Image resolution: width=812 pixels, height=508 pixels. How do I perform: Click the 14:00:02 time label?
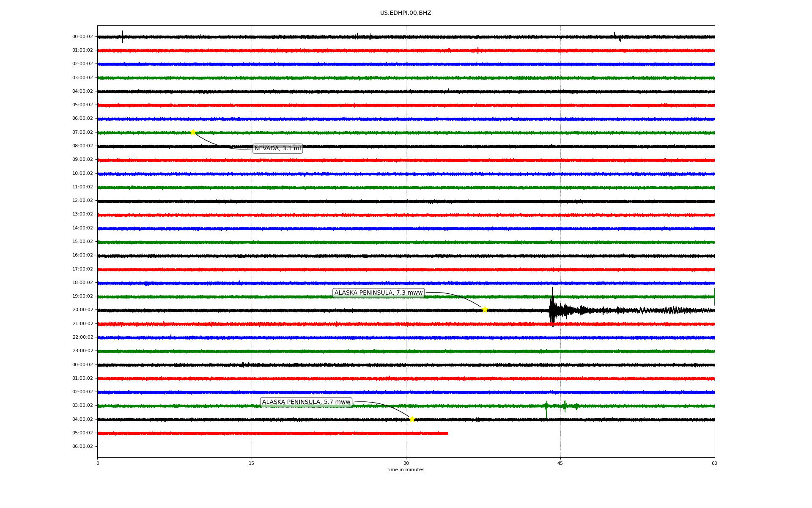coord(82,228)
